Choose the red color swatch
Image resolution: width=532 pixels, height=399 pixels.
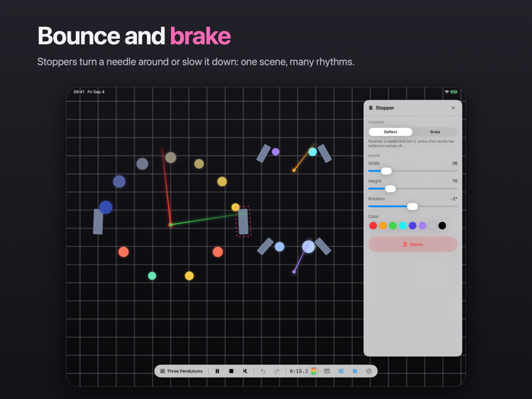pos(373,226)
